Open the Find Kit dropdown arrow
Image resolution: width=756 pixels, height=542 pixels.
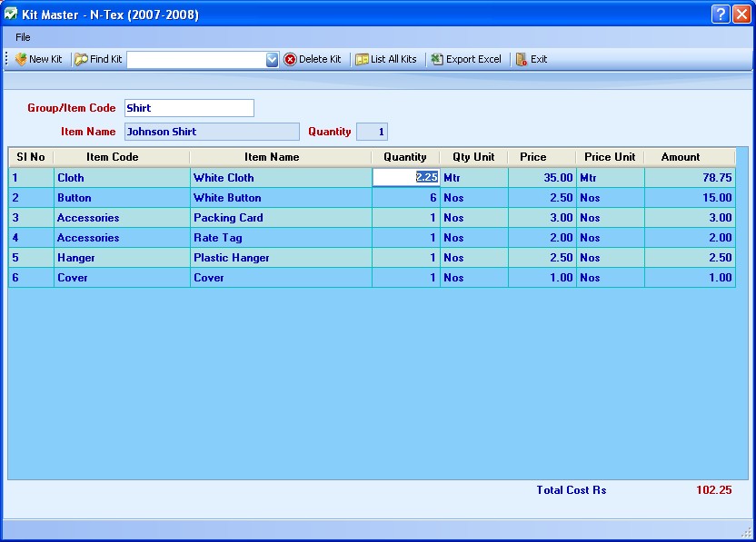272,59
